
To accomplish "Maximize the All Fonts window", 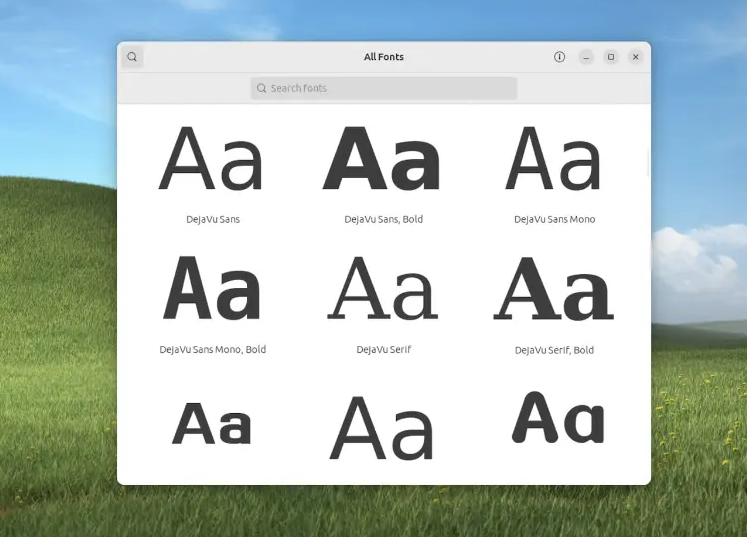I will click(611, 57).
